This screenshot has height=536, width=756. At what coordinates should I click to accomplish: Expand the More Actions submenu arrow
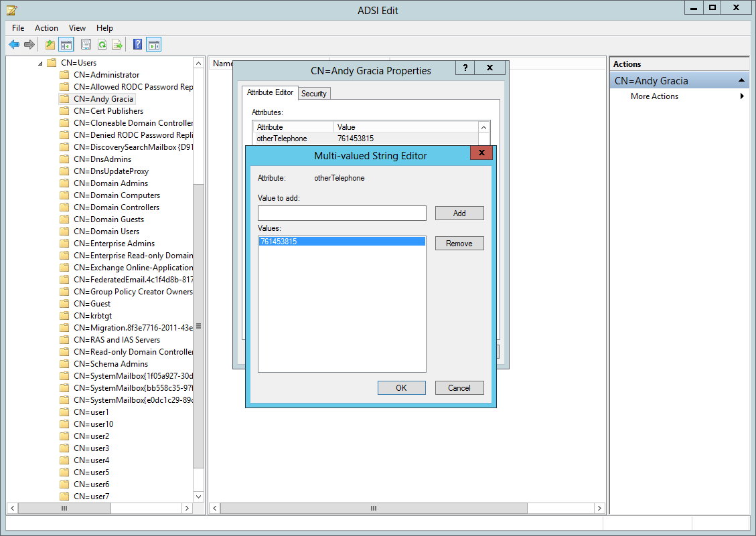pos(742,96)
